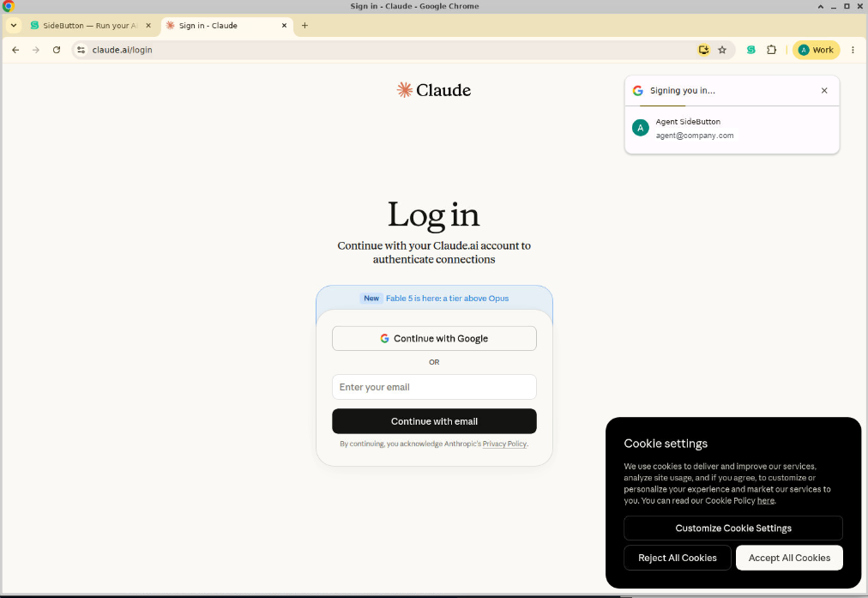View site information icon in address bar
The height and width of the screenshot is (598, 868).
point(81,50)
